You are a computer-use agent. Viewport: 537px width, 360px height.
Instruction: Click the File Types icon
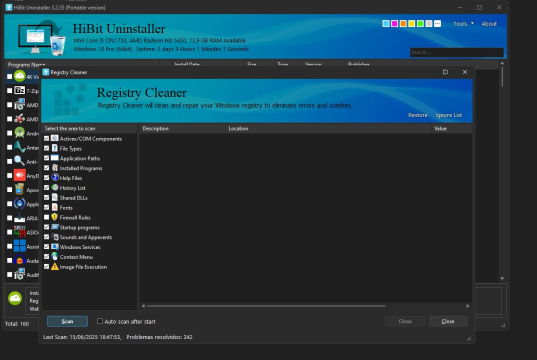pyautogui.click(x=55, y=148)
